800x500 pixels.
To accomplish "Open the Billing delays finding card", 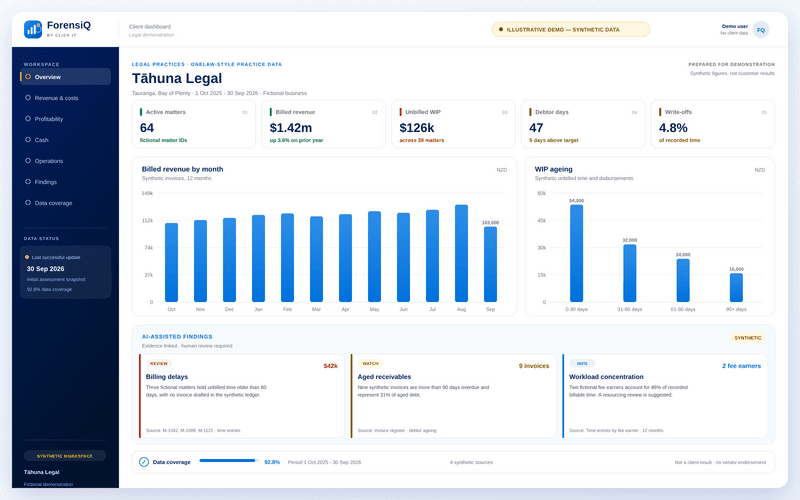I will pyautogui.click(x=242, y=396).
